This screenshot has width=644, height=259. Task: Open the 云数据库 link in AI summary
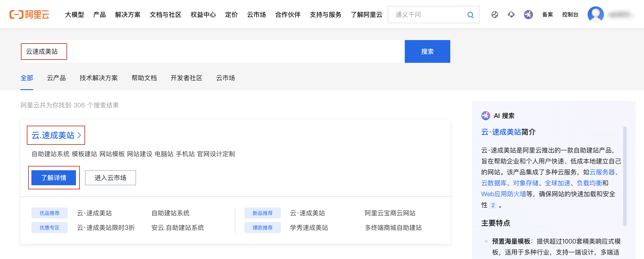pyautogui.click(x=494, y=183)
